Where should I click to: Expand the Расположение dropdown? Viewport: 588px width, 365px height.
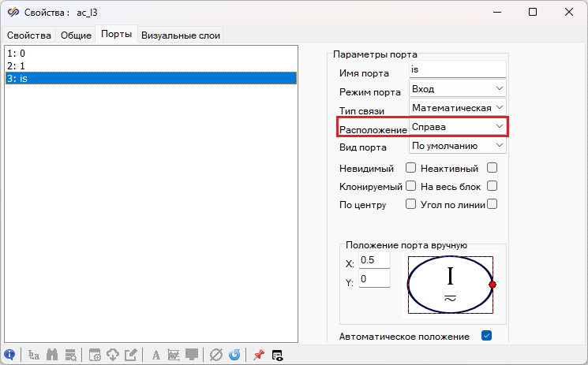(458, 126)
